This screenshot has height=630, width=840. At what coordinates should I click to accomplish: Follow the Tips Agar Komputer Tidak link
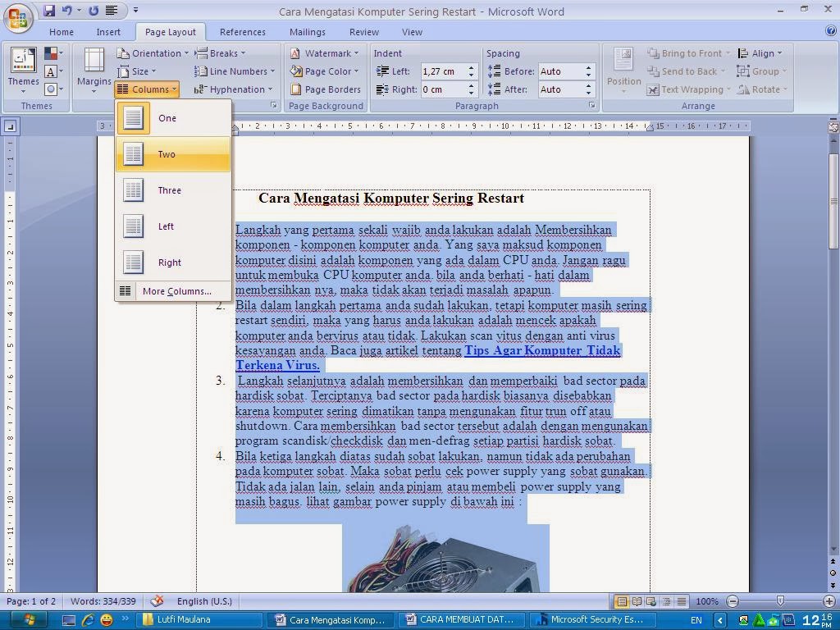pos(542,350)
